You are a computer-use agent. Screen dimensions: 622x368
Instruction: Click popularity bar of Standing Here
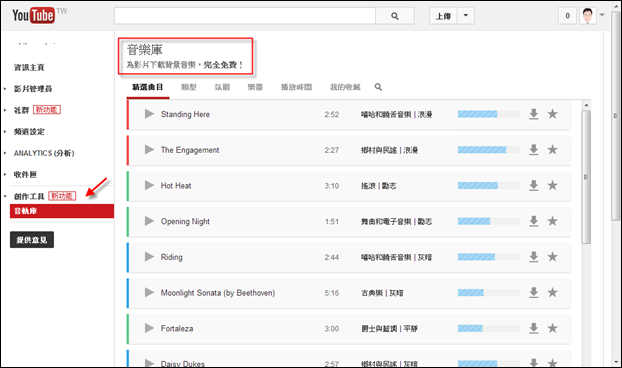[489, 114]
